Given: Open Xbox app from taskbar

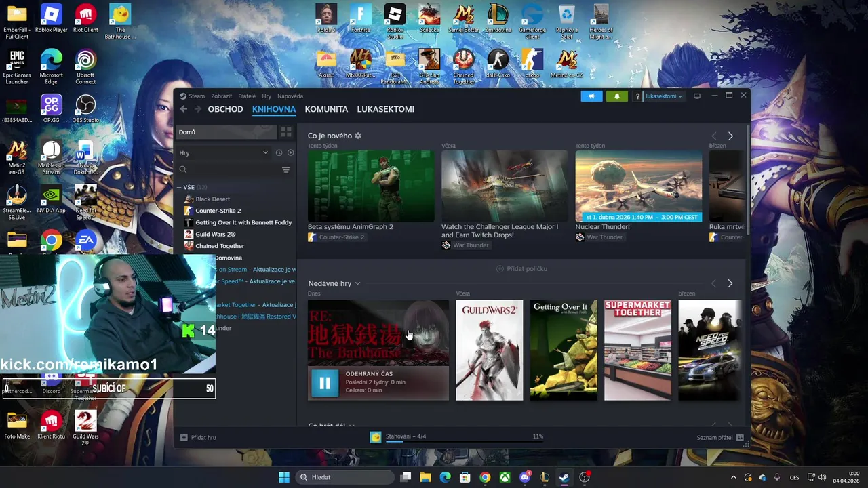Looking at the screenshot, I should [x=505, y=477].
